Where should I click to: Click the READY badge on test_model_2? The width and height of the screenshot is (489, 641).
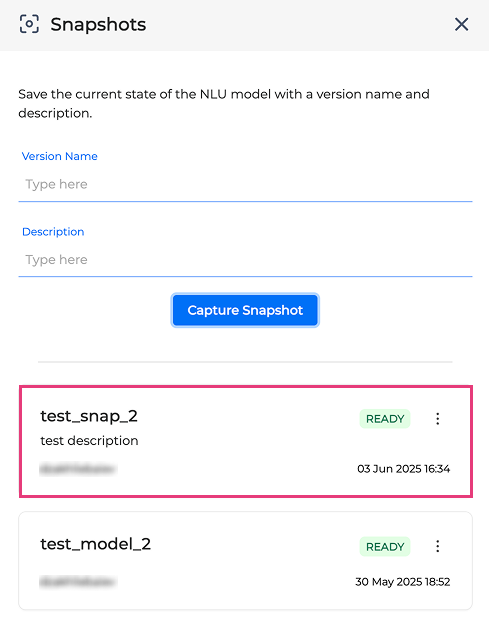click(385, 547)
